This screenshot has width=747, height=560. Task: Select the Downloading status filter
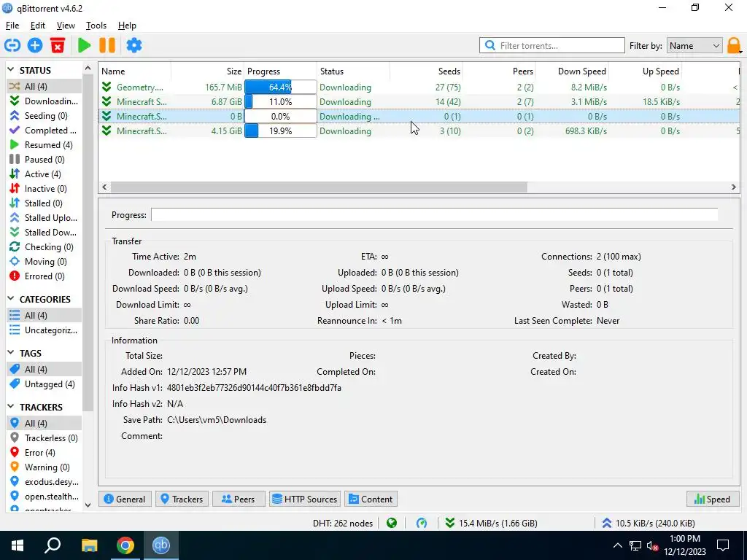pyautogui.click(x=44, y=101)
